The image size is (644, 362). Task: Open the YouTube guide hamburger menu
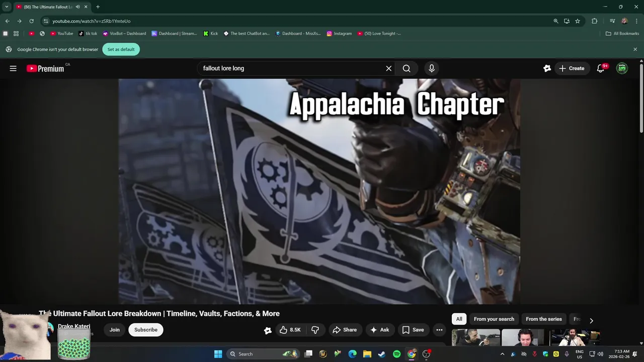(13, 68)
